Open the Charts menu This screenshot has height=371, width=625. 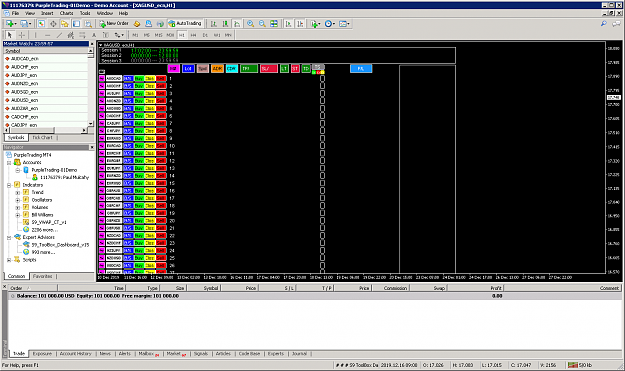(x=67, y=13)
